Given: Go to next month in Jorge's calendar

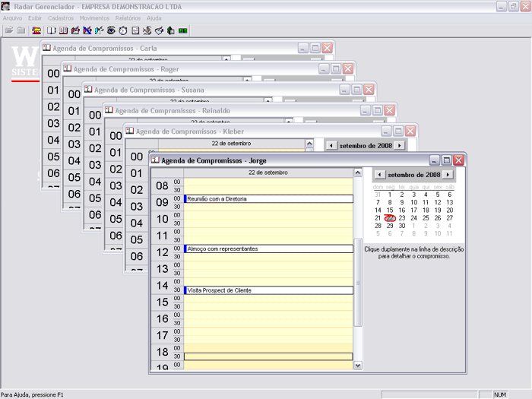Looking at the screenshot, I should [x=448, y=175].
